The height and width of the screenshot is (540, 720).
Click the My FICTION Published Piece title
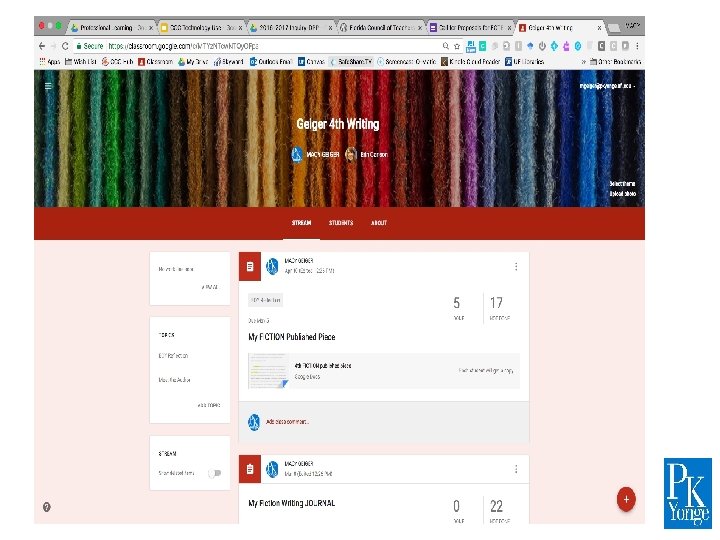tap(292, 337)
